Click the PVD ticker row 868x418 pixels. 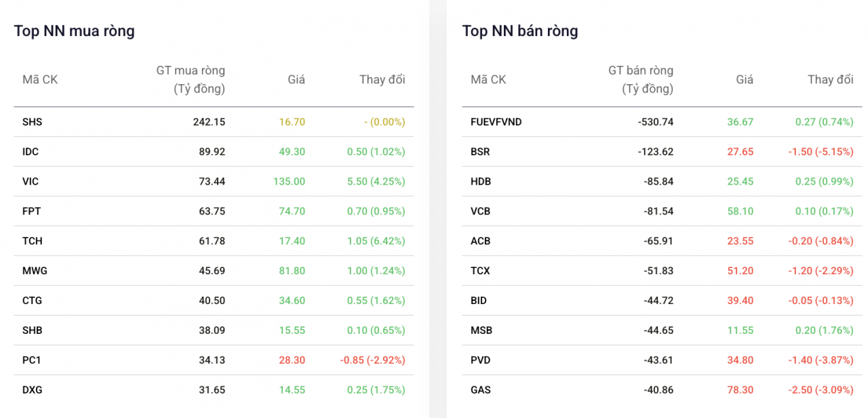point(480,360)
